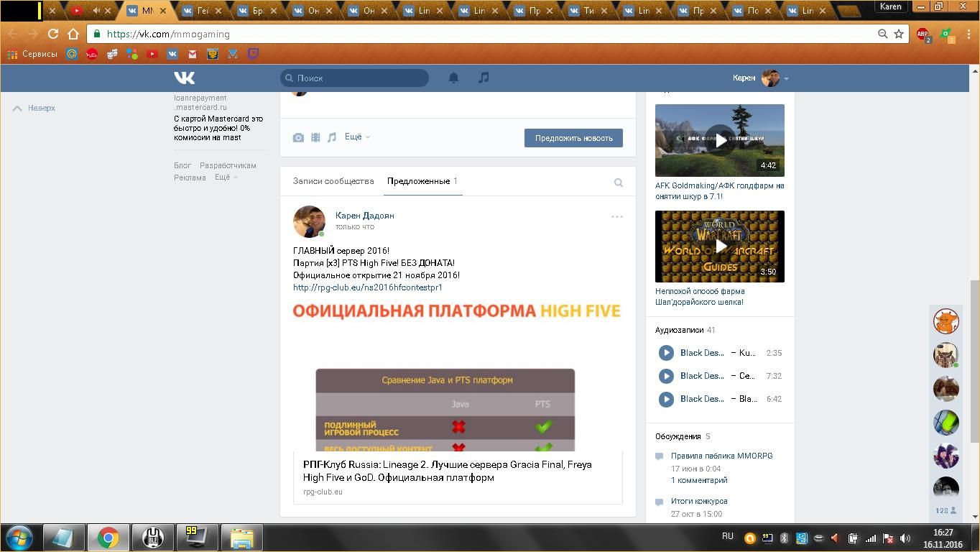Screen dimensions: 980x552
Task: Play the World of Warcraft Guides video
Action: click(720, 247)
